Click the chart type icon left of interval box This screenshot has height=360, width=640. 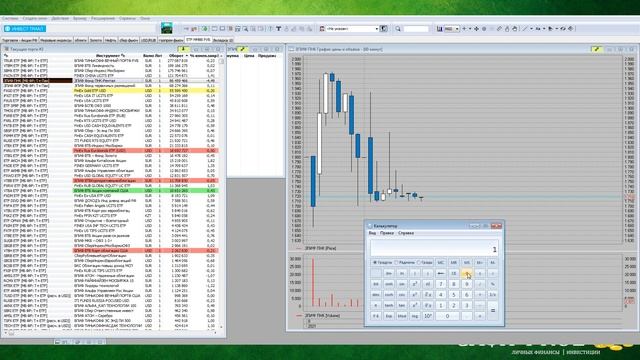coord(440,29)
